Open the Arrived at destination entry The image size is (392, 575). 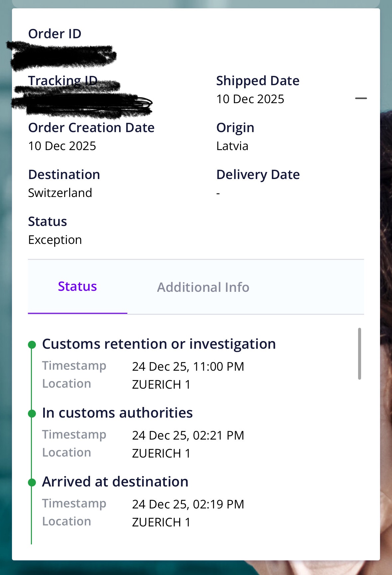tap(115, 482)
